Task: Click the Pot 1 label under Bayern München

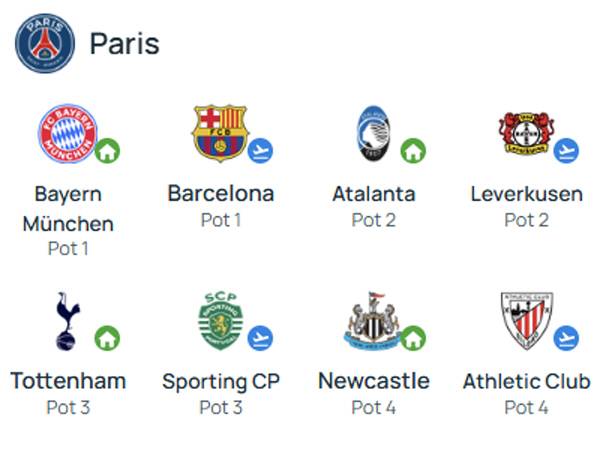Action: coord(68,248)
